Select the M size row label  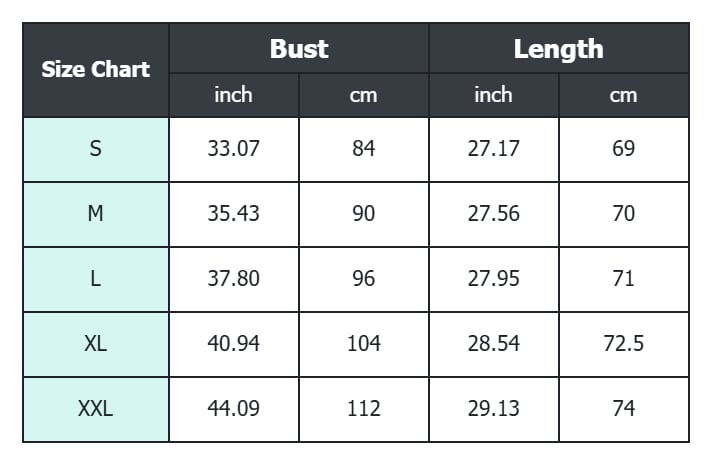[96, 214]
